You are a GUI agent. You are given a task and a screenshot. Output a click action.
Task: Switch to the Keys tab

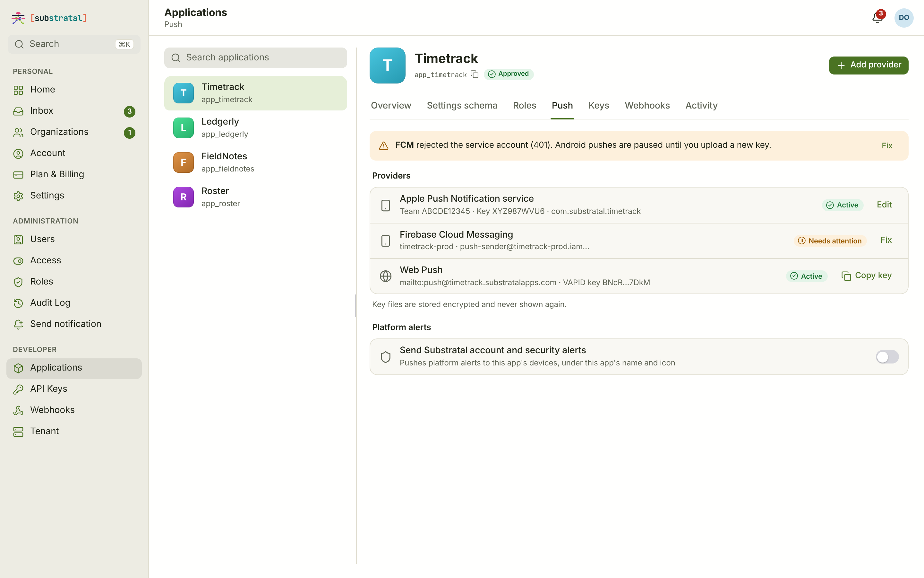(599, 106)
